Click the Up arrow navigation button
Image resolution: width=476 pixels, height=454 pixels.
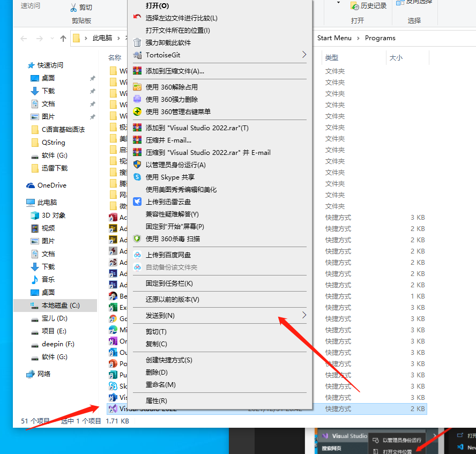click(x=63, y=39)
